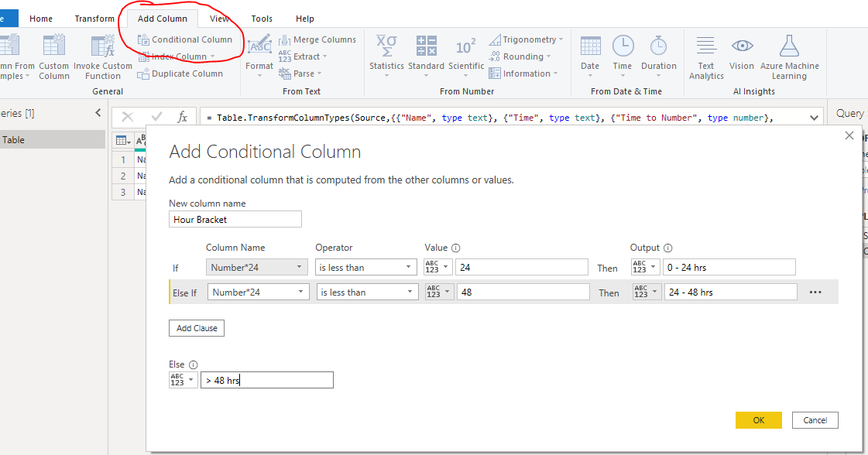Open Index Column dropdown in ribbon
The image size is (868, 455).
[x=177, y=56]
